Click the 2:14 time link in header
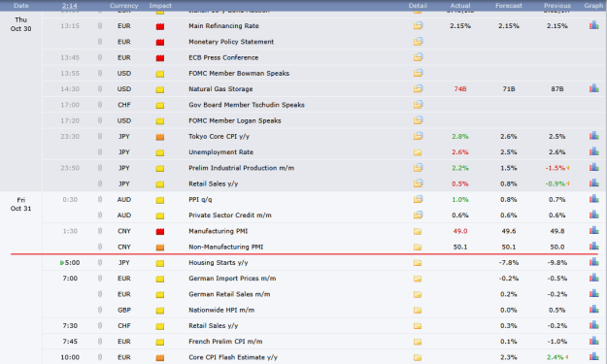Viewport: 607px width, 364px height. click(x=70, y=6)
